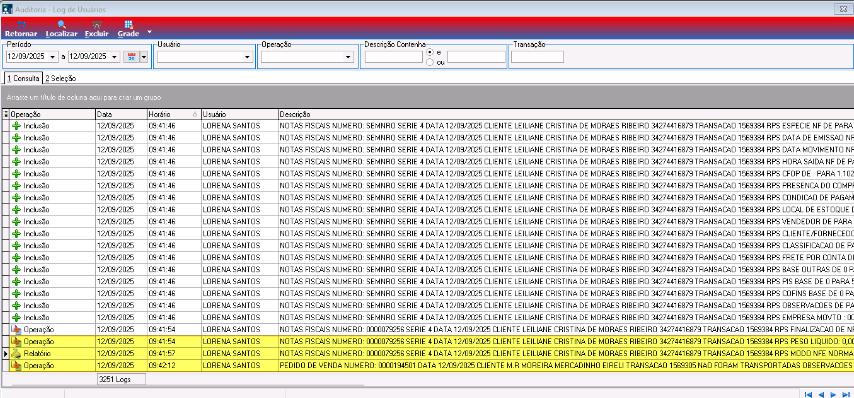Viewport: 854px width, 398px height.
Task: Click the Auditoria window app icon
Action: coord(8,9)
